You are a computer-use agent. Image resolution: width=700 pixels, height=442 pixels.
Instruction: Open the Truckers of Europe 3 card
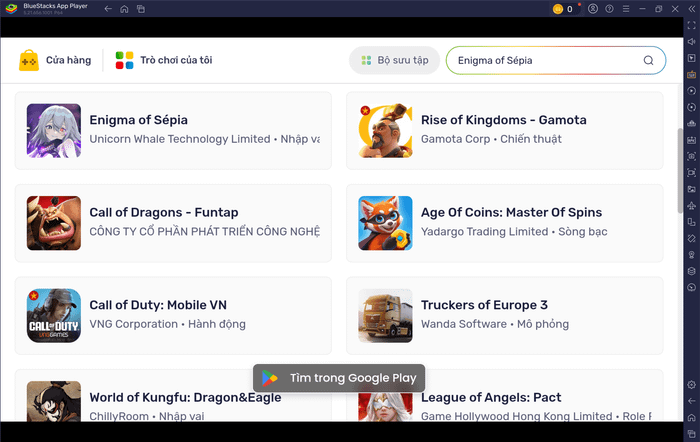(x=505, y=316)
